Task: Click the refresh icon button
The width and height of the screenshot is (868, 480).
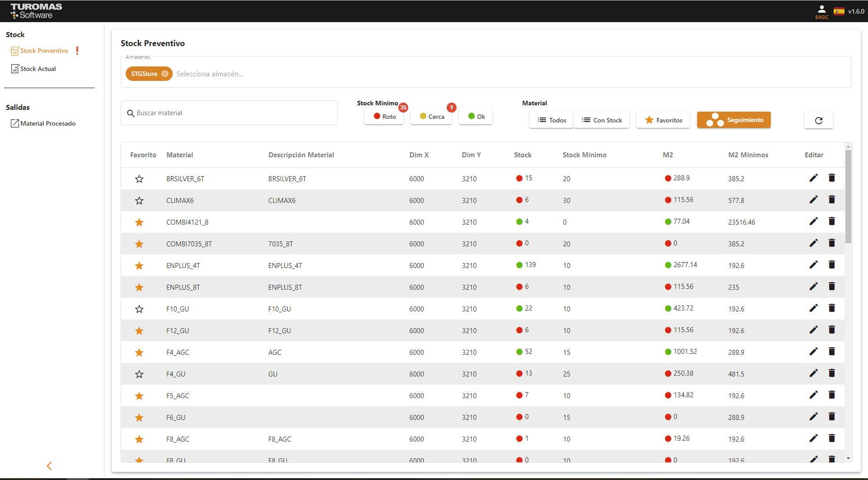Action: click(818, 120)
